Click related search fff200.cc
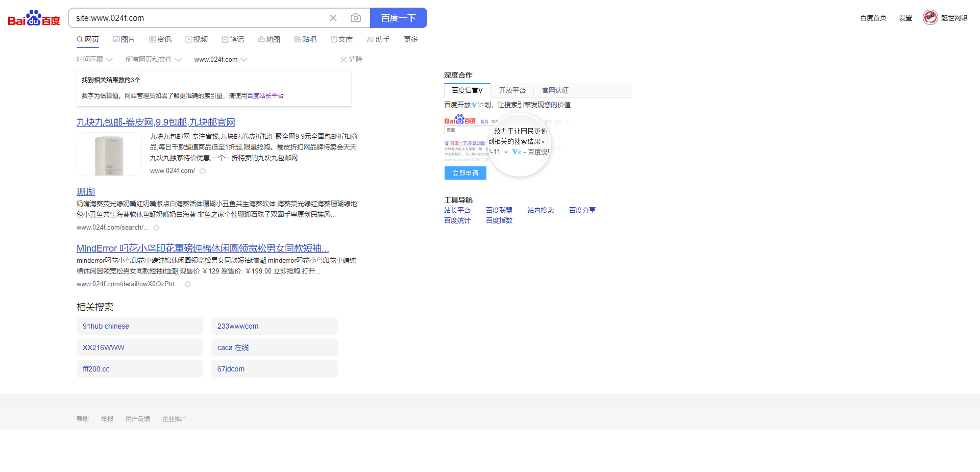Image resolution: width=980 pixels, height=472 pixels. coord(140,369)
